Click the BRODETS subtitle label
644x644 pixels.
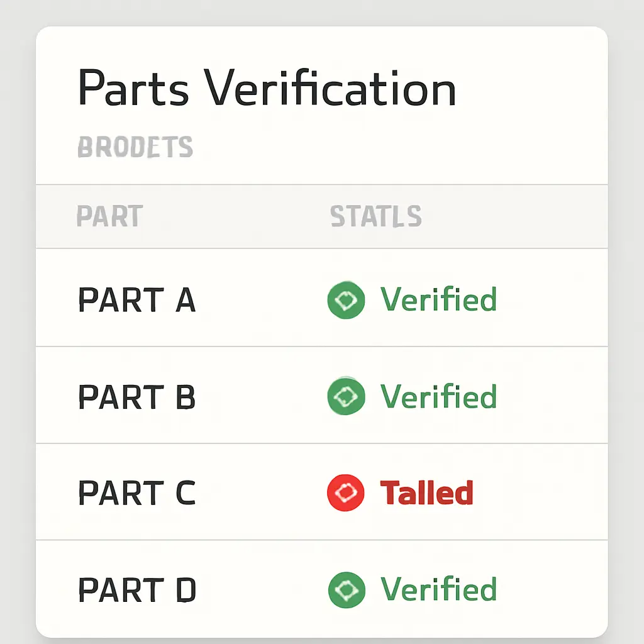click(135, 148)
